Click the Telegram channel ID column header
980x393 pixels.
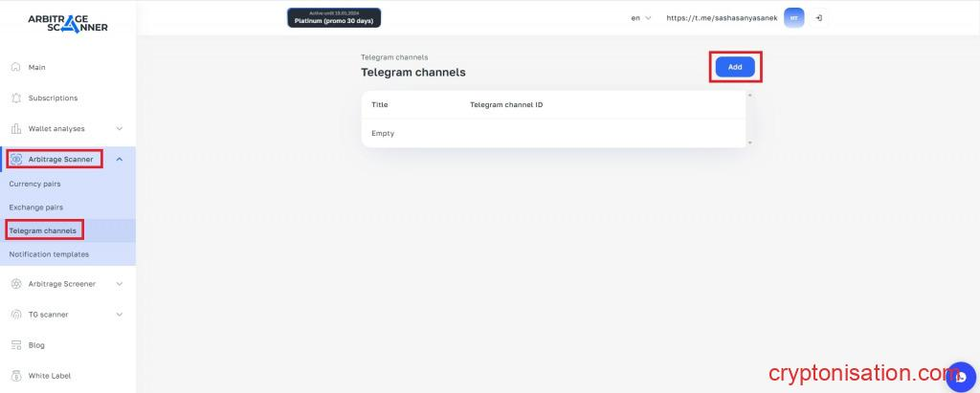pos(506,105)
